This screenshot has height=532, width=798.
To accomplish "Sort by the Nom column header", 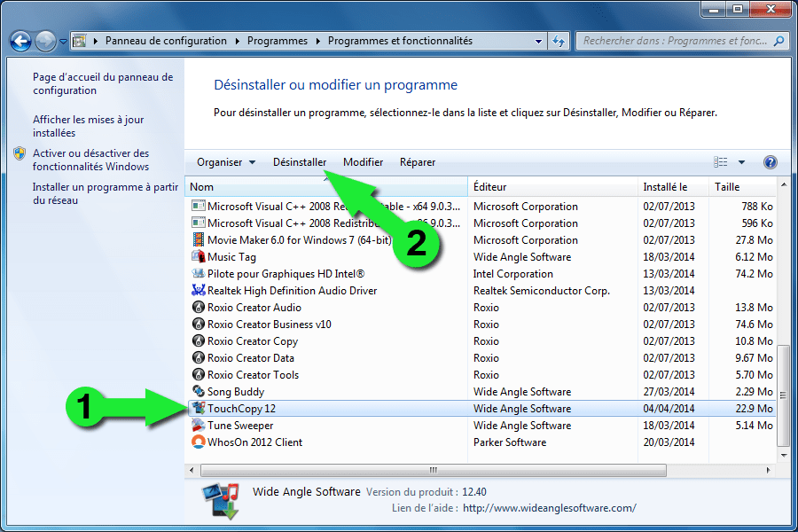I will click(x=326, y=187).
